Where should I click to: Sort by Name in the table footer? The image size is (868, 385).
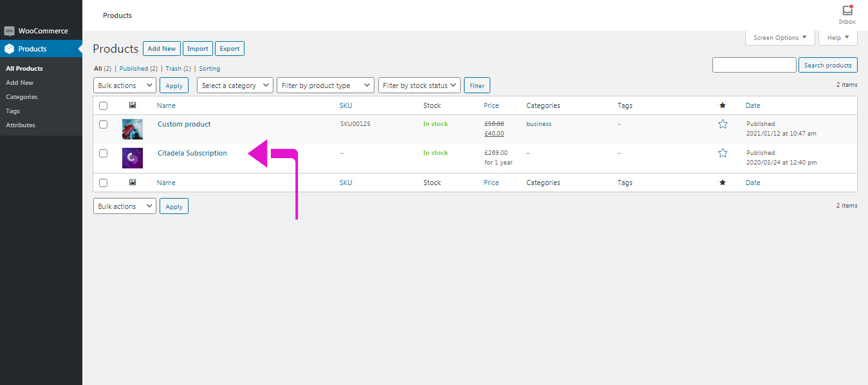[166, 183]
